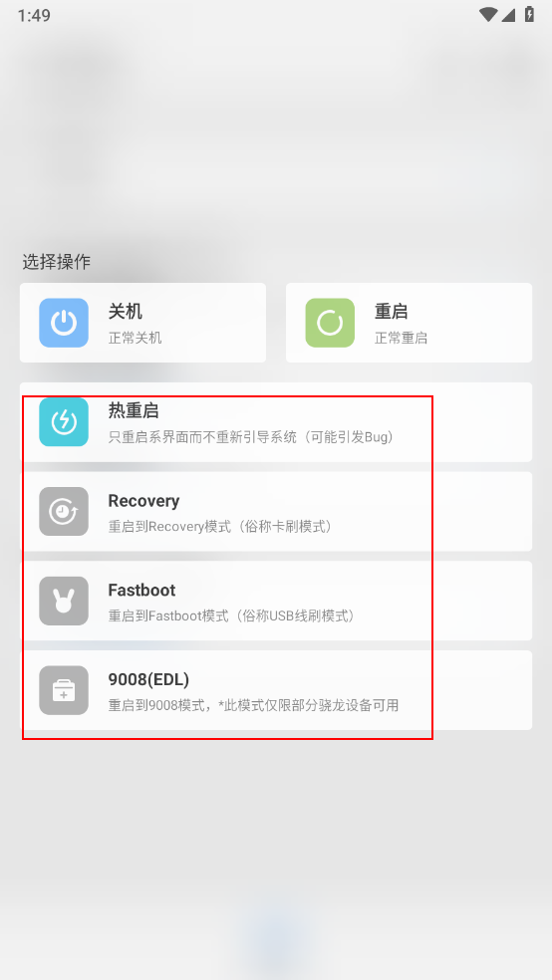This screenshot has width=552, height=980.
Task: Choose the 9008(EDL) menu entry label
Action: 148,679
